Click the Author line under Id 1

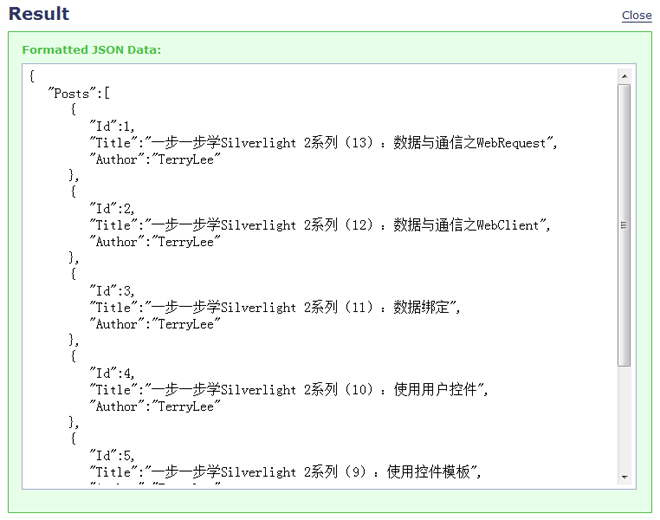155,160
